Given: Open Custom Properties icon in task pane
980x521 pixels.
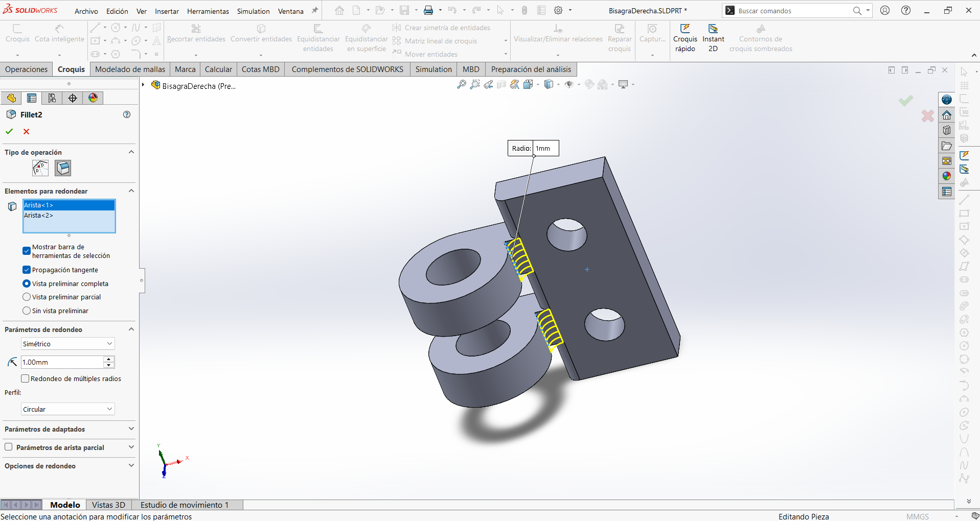Looking at the screenshot, I should [947, 192].
